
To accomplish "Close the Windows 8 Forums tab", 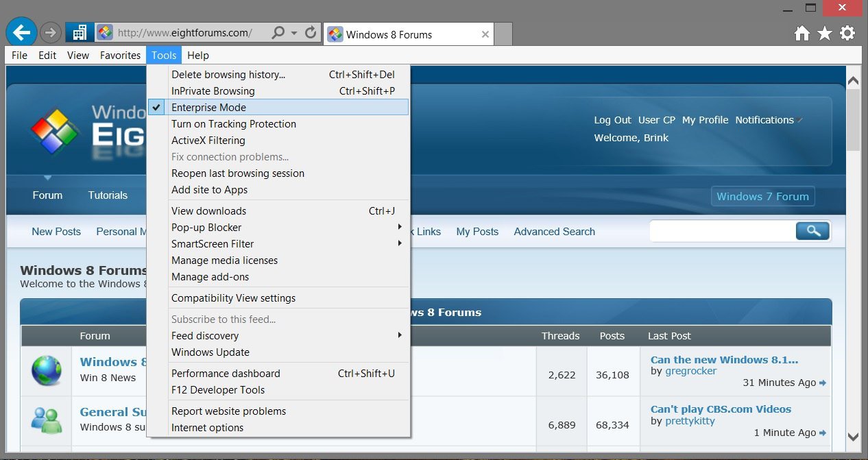I will (485, 34).
